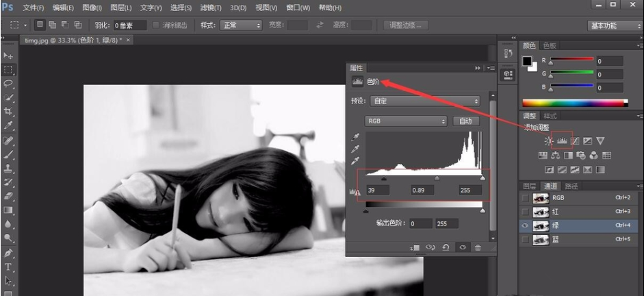
Task: Click the midtone gamma slider under histogram
Action: click(437, 178)
